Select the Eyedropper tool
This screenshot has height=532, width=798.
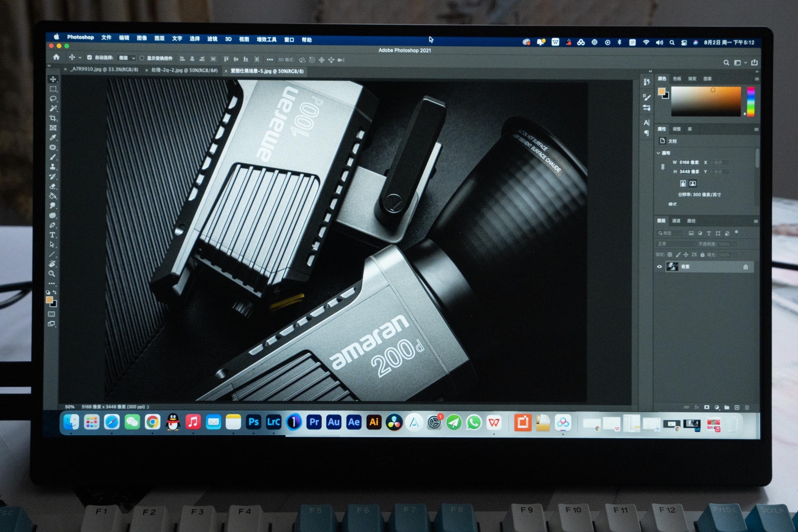53,137
